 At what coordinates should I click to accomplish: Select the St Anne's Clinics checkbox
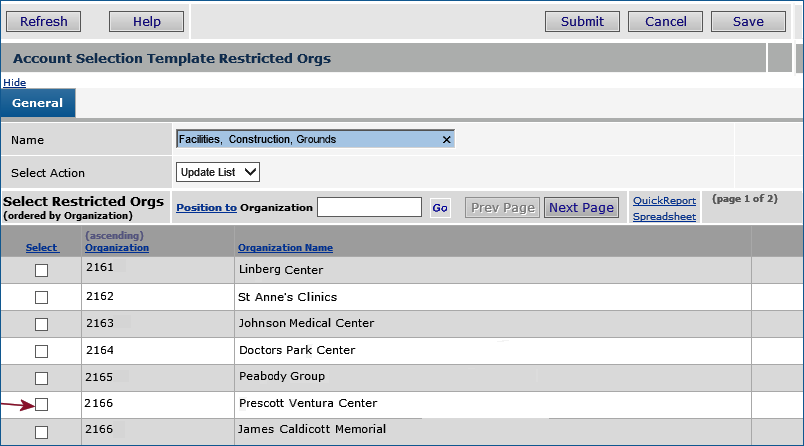coord(41,298)
